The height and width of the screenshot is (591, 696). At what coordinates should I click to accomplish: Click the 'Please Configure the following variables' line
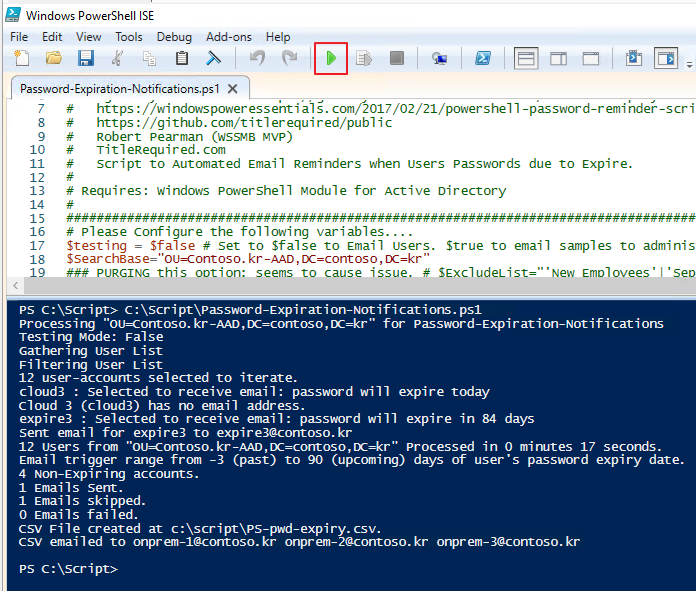240,232
